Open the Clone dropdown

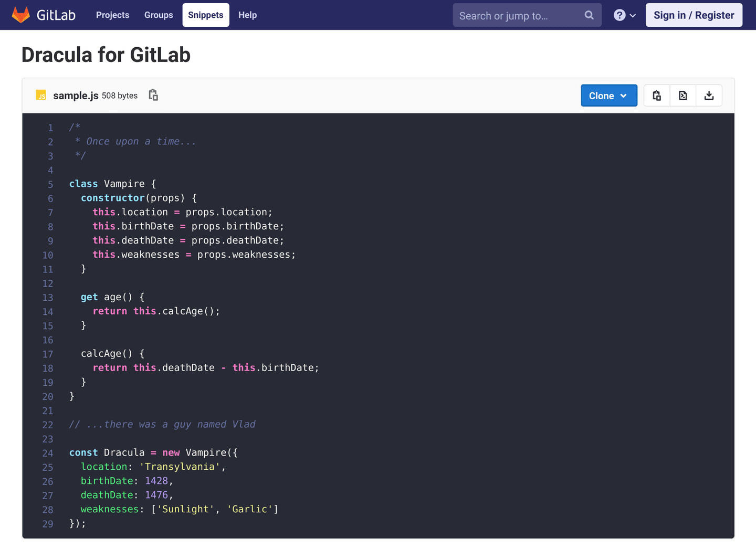pos(624,96)
